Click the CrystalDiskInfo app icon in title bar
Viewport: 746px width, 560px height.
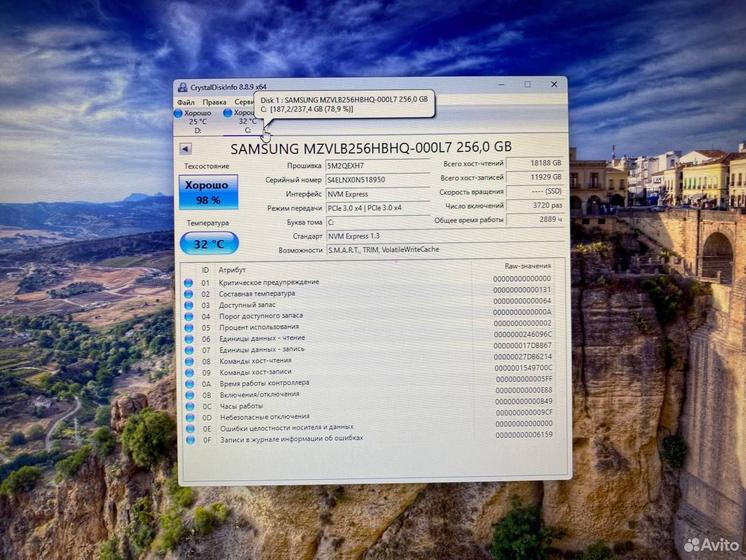tap(182, 87)
